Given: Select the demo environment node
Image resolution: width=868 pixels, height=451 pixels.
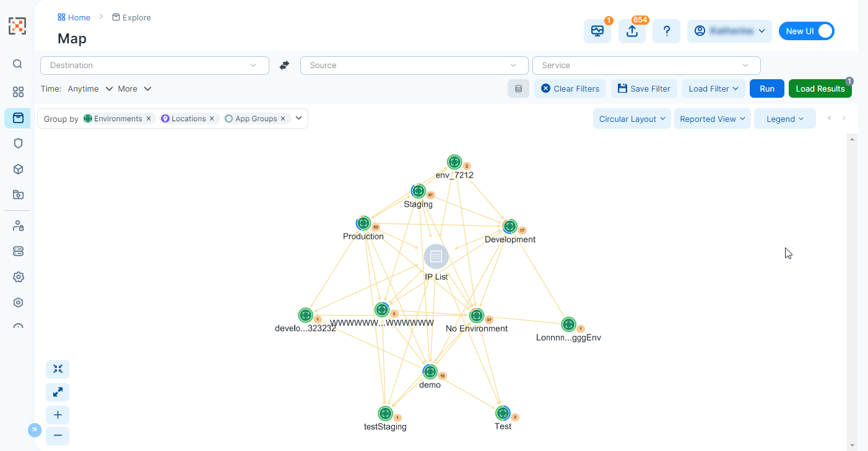Looking at the screenshot, I should pyautogui.click(x=430, y=372).
